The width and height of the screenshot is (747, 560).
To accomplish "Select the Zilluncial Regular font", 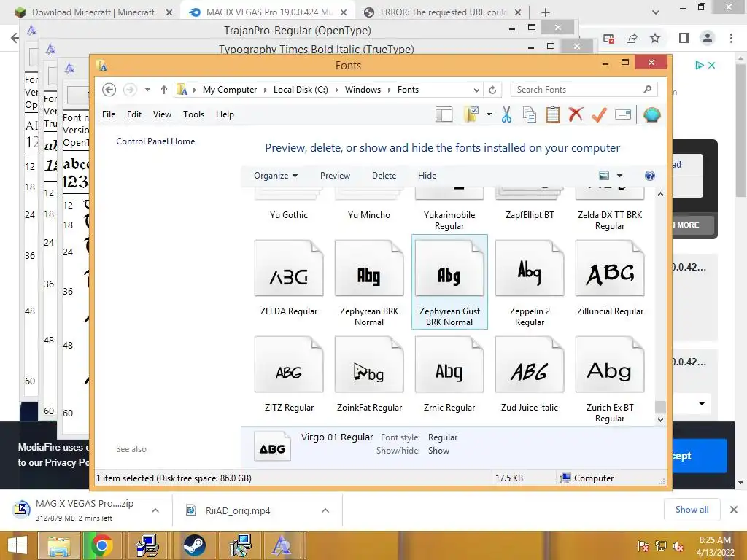I will (610, 282).
